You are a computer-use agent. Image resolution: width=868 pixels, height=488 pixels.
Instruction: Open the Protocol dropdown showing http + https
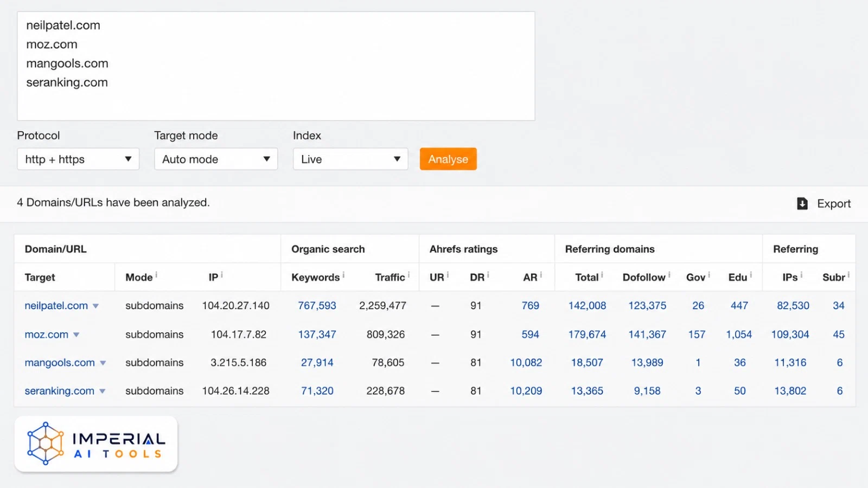pyautogui.click(x=78, y=159)
